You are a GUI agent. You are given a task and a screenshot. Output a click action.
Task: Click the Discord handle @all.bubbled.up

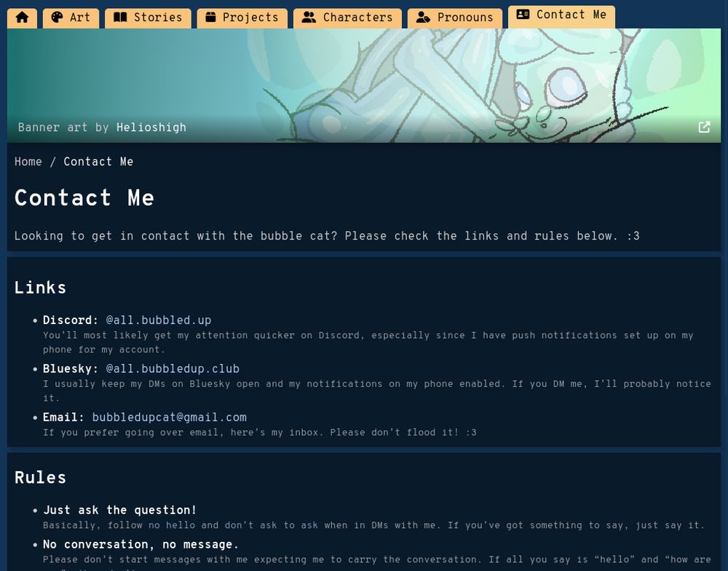pyautogui.click(x=159, y=320)
